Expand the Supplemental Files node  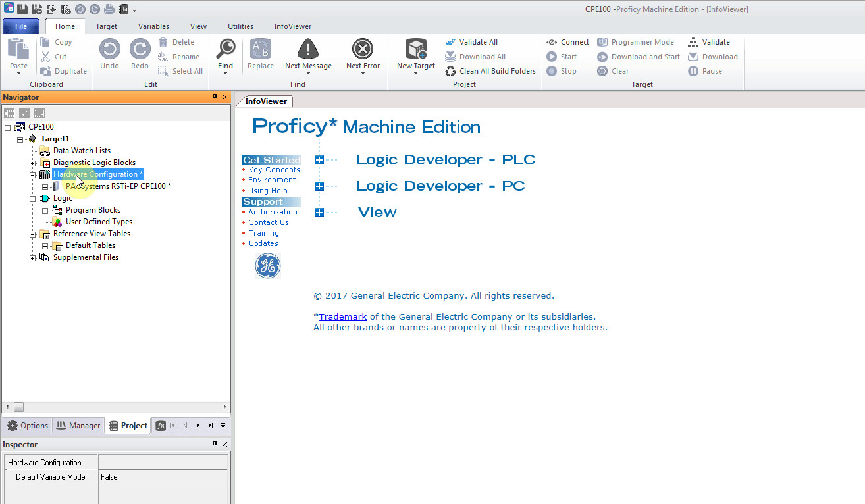point(33,258)
